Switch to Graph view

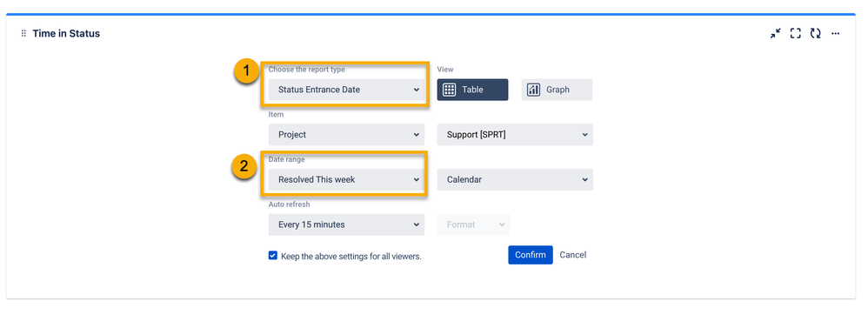[557, 90]
